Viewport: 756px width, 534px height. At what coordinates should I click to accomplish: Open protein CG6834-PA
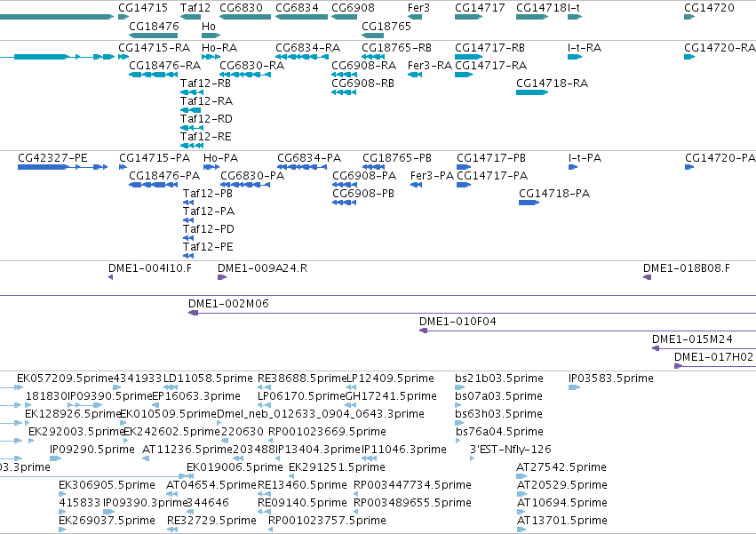pos(309,158)
